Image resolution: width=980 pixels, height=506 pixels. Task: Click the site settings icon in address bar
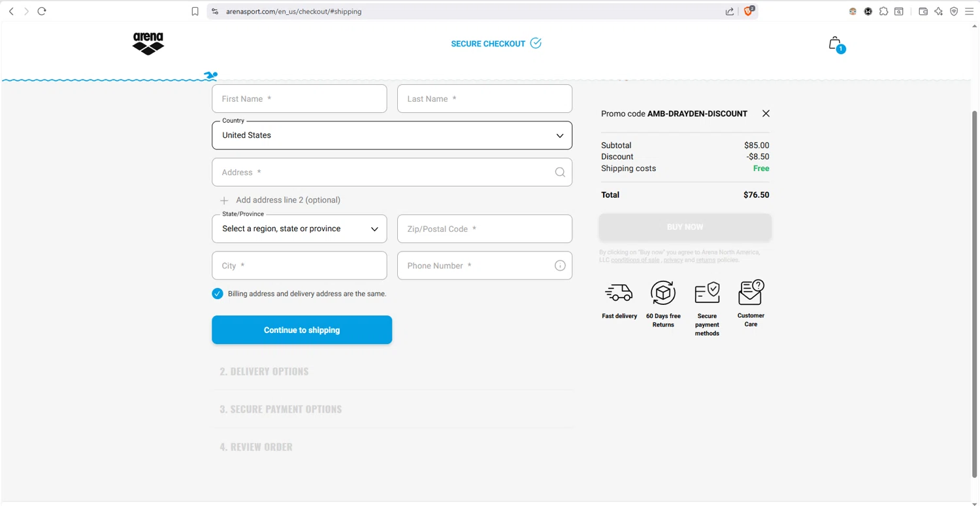[x=215, y=11]
